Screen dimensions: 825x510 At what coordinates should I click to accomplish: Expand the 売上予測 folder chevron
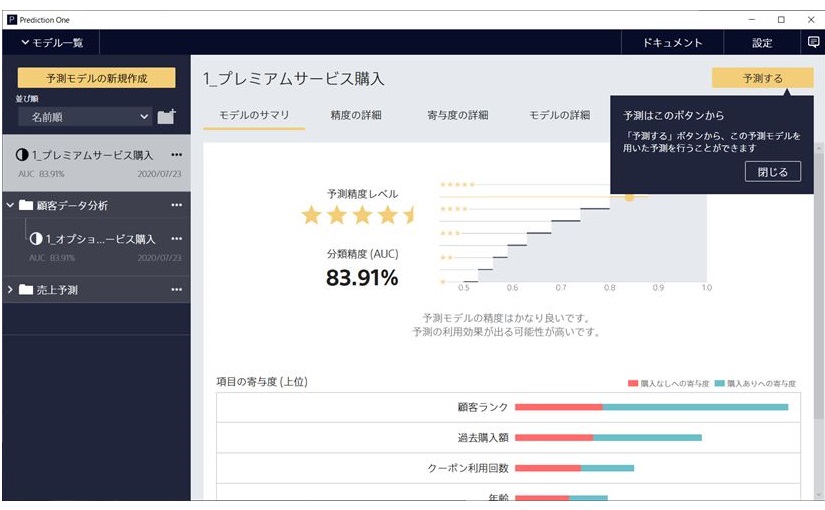coord(10,290)
